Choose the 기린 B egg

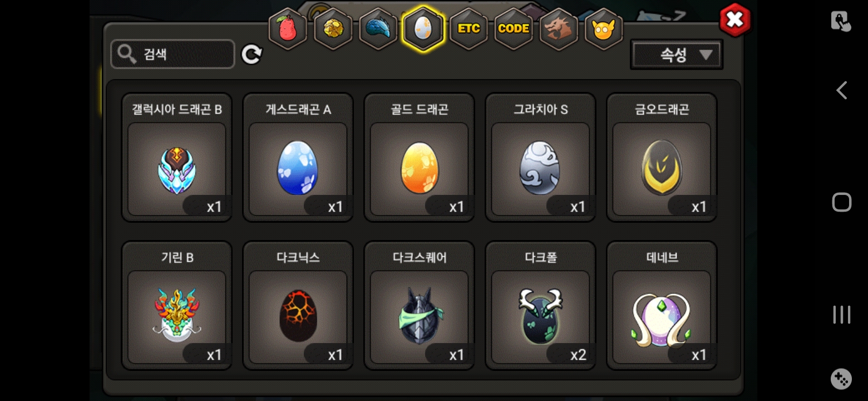click(177, 305)
